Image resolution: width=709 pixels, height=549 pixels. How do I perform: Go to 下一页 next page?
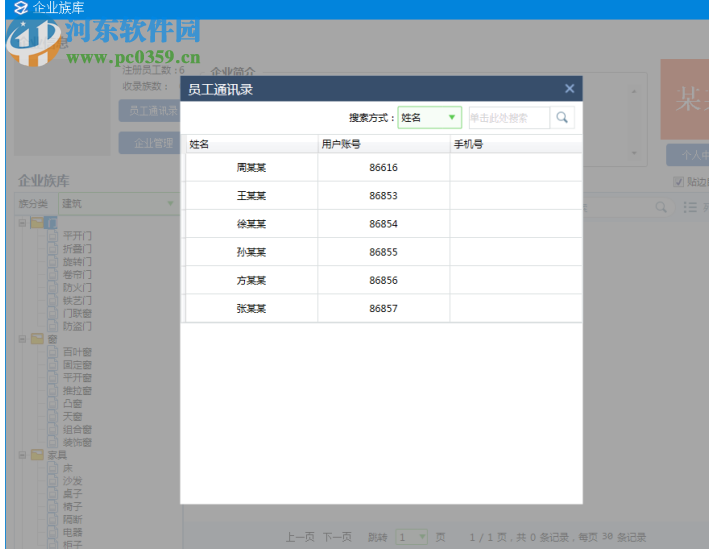coord(337,537)
